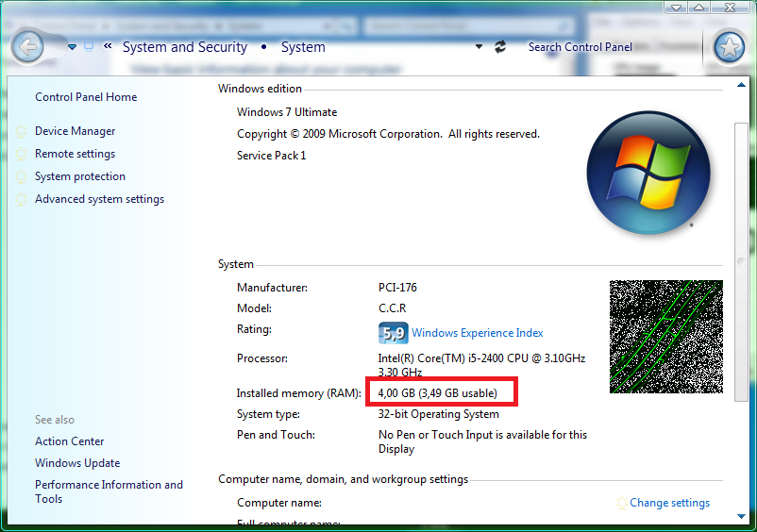Expand the double-chevron breadcrumb overflow
The height and width of the screenshot is (532, 757).
click(108, 46)
